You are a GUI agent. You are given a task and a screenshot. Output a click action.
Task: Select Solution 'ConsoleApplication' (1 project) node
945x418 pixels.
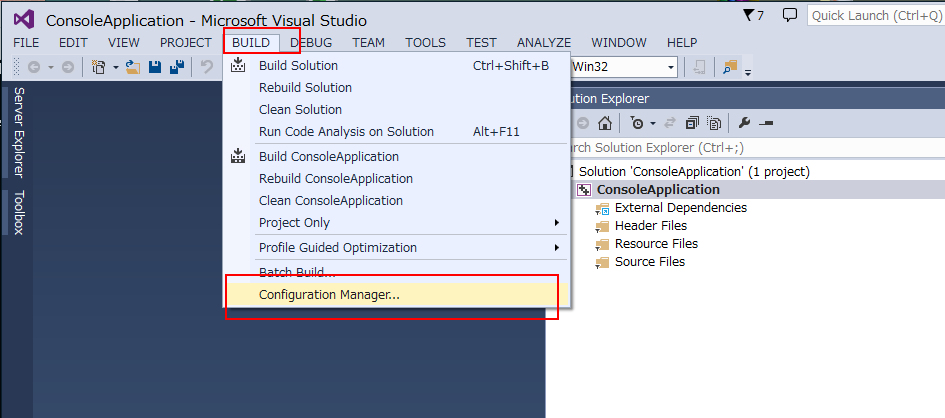(x=694, y=172)
